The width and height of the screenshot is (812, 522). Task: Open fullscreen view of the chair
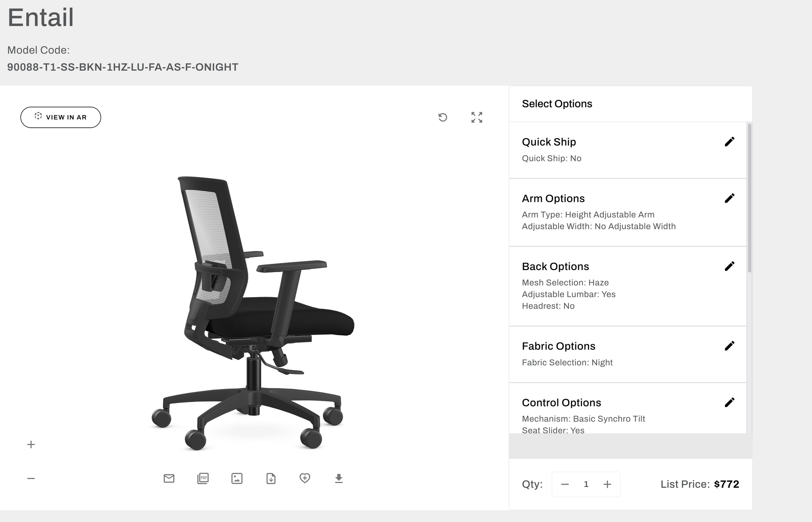tap(477, 117)
